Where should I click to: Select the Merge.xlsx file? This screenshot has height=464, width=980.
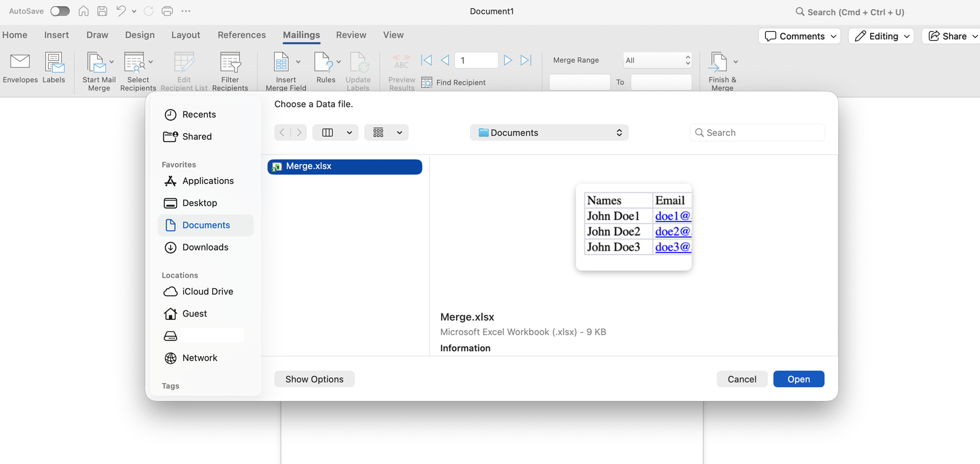[345, 167]
